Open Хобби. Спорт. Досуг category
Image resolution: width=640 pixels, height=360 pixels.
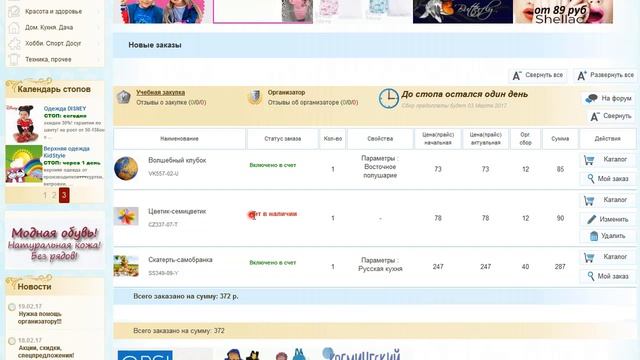(x=53, y=43)
